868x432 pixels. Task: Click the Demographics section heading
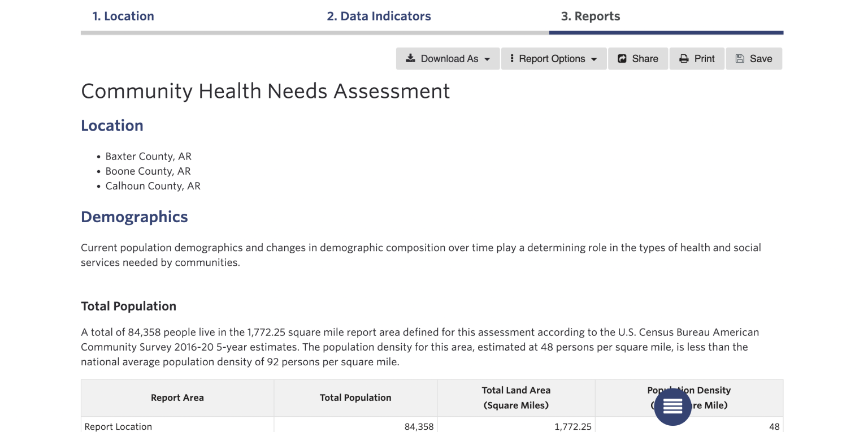pos(134,217)
